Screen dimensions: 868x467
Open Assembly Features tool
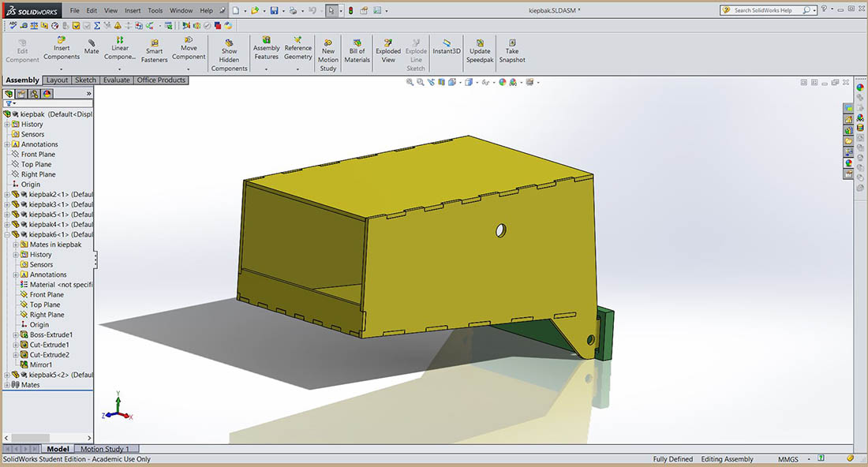point(266,48)
